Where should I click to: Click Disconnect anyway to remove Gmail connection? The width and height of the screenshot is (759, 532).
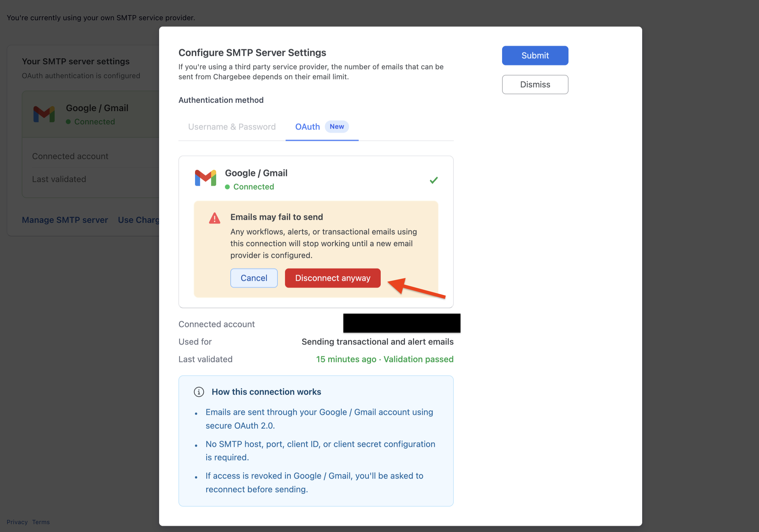333,278
